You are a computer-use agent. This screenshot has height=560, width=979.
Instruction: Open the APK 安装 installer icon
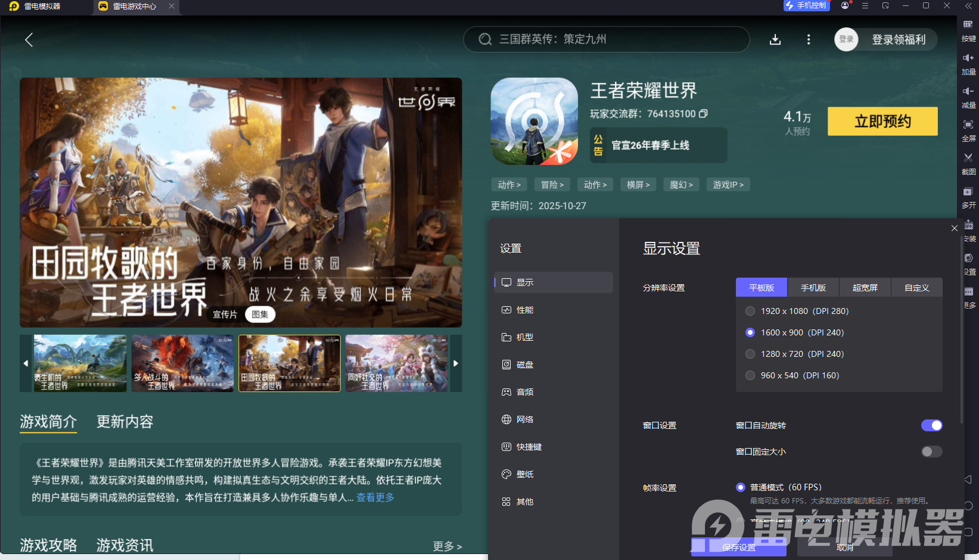click(x=969, y=222)
